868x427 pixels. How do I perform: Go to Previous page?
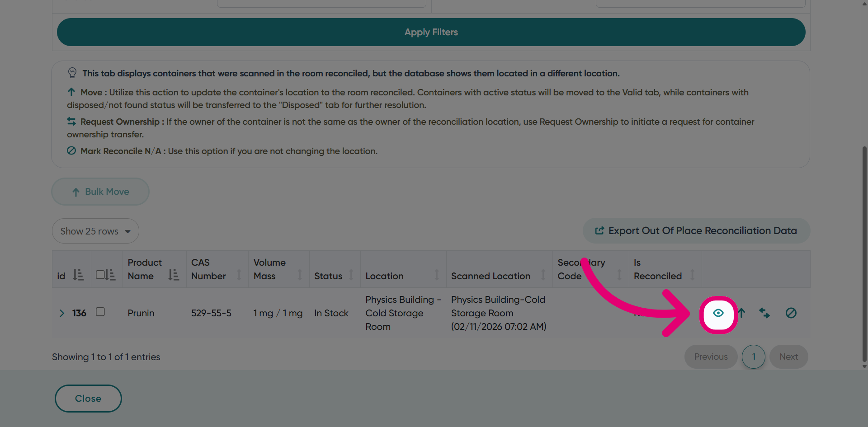point(711,357)
